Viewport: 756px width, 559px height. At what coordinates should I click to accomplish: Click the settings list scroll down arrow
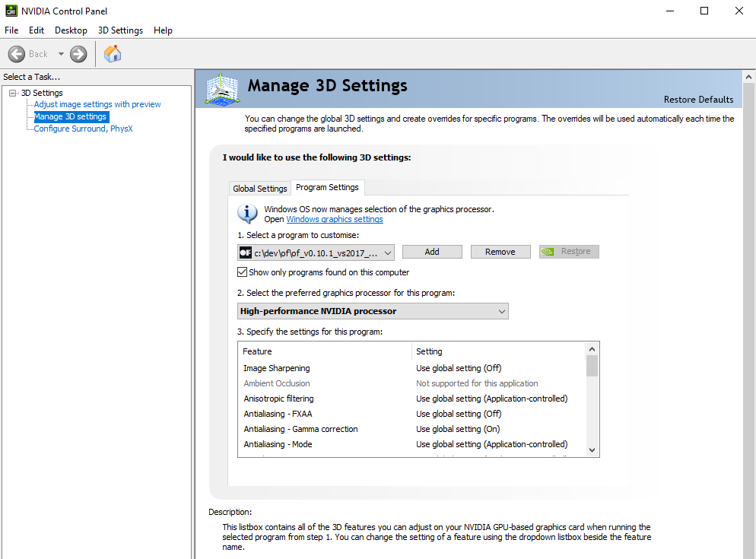point(592,449)
